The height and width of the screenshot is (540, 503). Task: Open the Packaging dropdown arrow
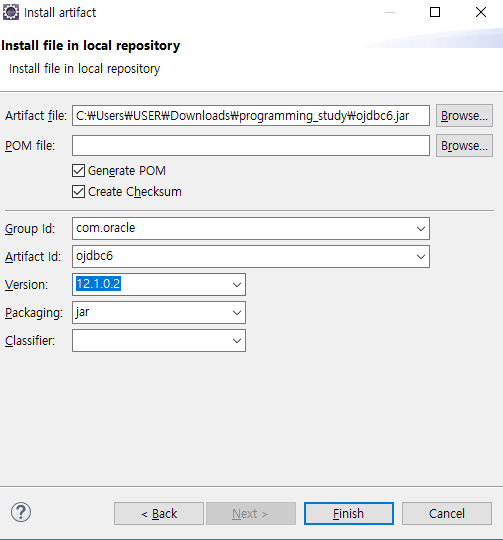tap(237, 313)
